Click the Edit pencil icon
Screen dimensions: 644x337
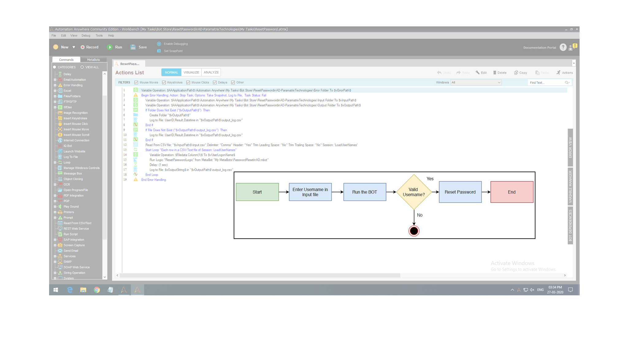[x=477, y=73]
